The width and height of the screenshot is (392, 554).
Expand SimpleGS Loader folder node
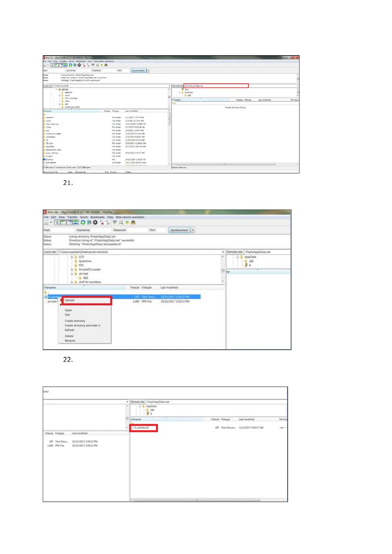click(72, 269)
